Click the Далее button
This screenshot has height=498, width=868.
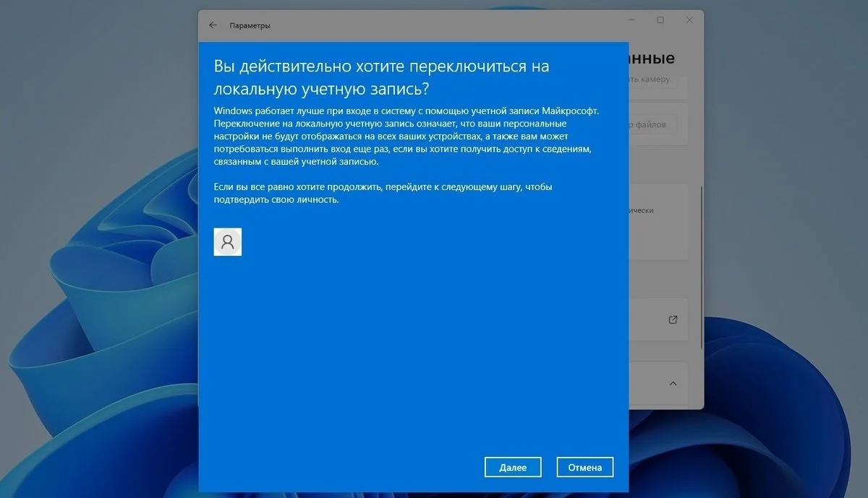tap(513, 467)
